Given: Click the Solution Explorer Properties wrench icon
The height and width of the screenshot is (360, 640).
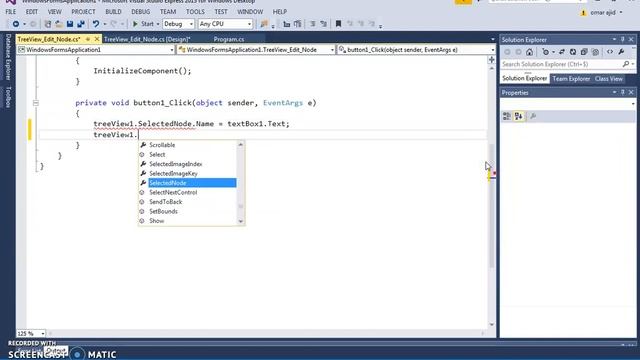Looking at the screenshot, I should pyautogui.click(x=621, y=52).
